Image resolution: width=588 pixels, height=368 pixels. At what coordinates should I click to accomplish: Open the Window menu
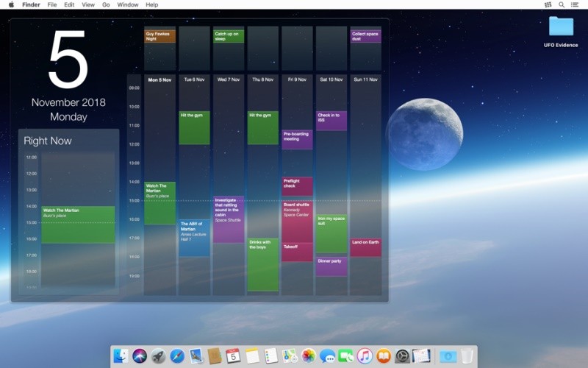click(128, 4)
